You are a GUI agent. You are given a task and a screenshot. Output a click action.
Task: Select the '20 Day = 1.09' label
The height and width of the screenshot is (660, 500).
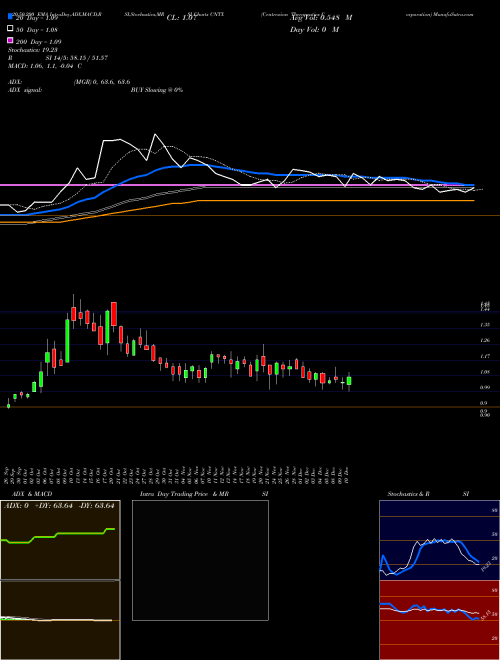point(37,19)
